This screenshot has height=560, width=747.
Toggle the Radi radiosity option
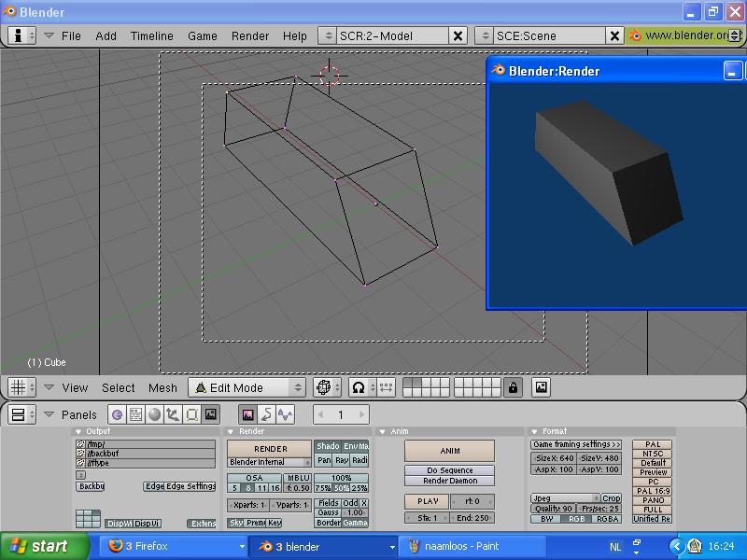tap(359, 460)
